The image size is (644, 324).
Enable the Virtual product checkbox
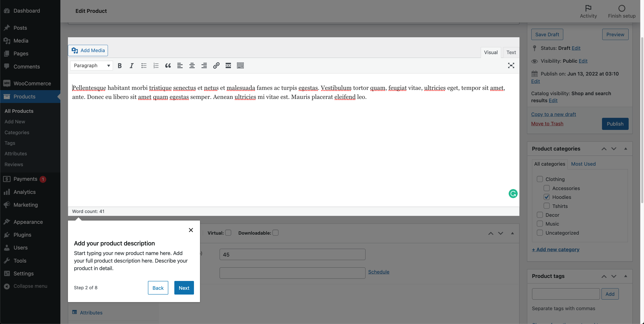[x=228, y=233]
